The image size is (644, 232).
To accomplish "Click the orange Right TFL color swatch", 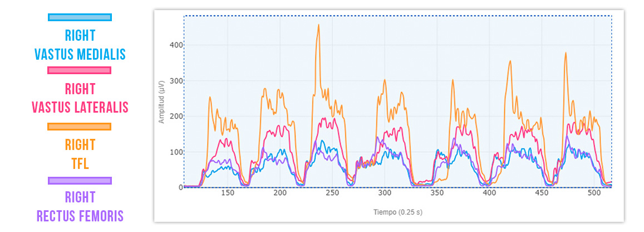I will tap(80, 127).
